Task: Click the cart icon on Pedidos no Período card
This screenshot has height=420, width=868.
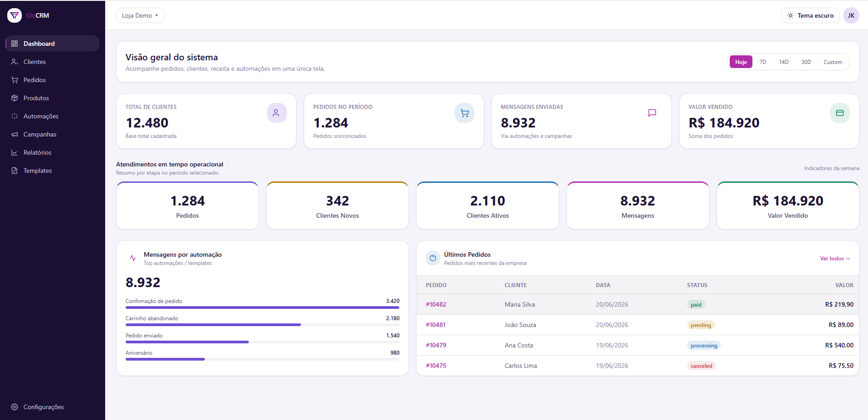Action: pos(465,113)
